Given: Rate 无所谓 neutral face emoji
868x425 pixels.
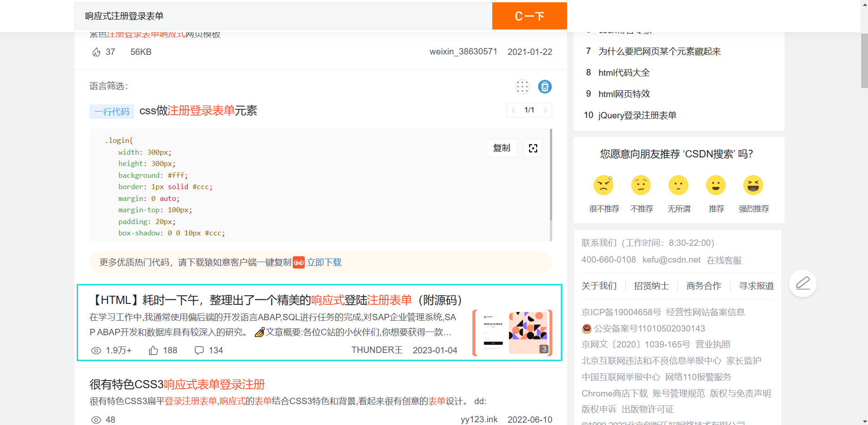Looking at the screenshot, I should (x=678, y=185).
